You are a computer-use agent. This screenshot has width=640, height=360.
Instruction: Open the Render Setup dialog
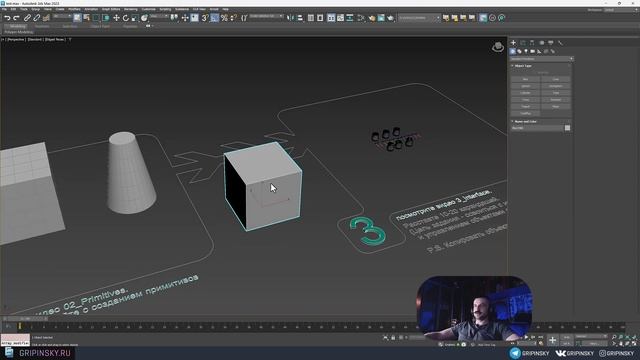pos(372,18)
